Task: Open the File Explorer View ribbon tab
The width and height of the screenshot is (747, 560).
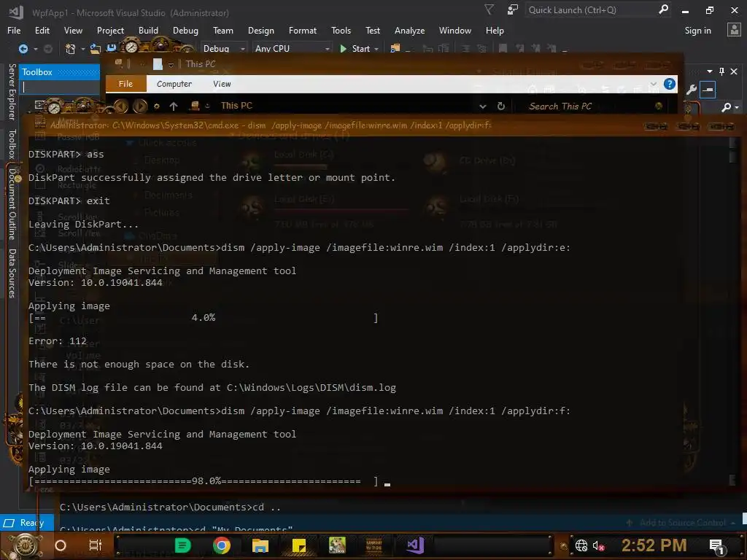Action: pyautogui.click(x=222, y=84)
